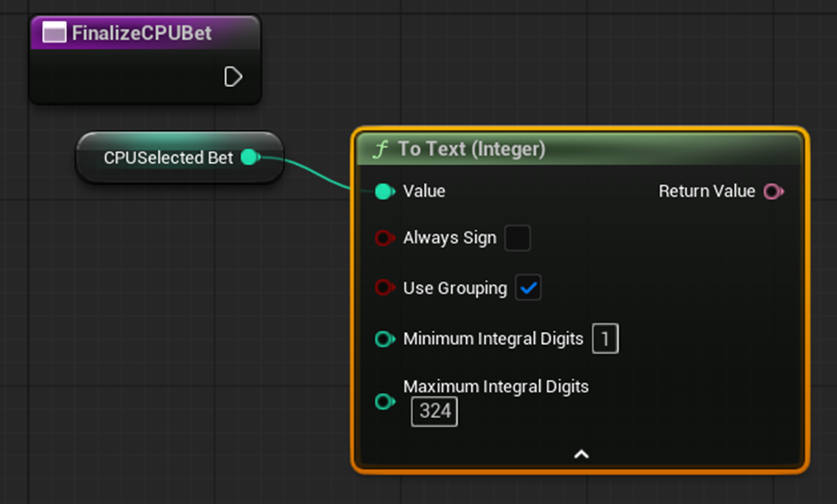Click the function icon in To Text header
Viewport: 837px width, 504px height.
(x=381, y=150)
